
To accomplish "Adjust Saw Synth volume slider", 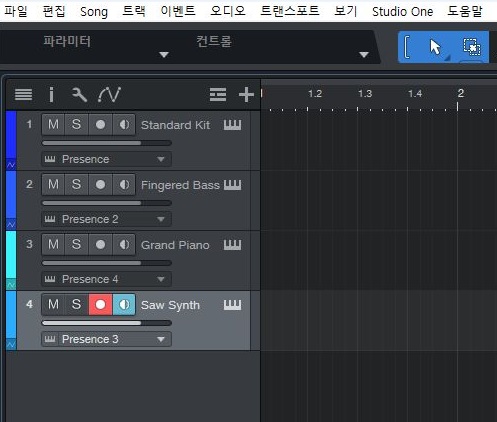I will (x=107, y=323).
